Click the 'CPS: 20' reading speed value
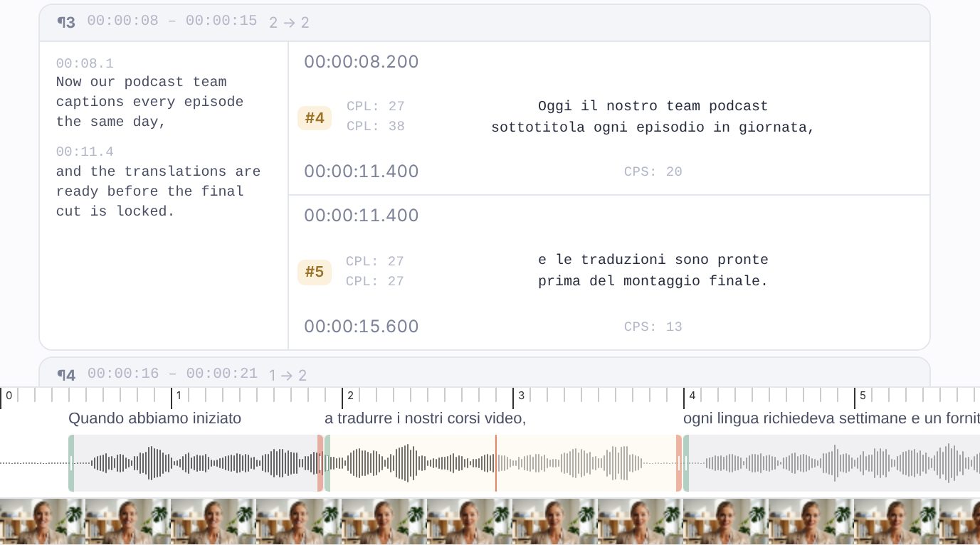980x545 pixels. (653, 171)
